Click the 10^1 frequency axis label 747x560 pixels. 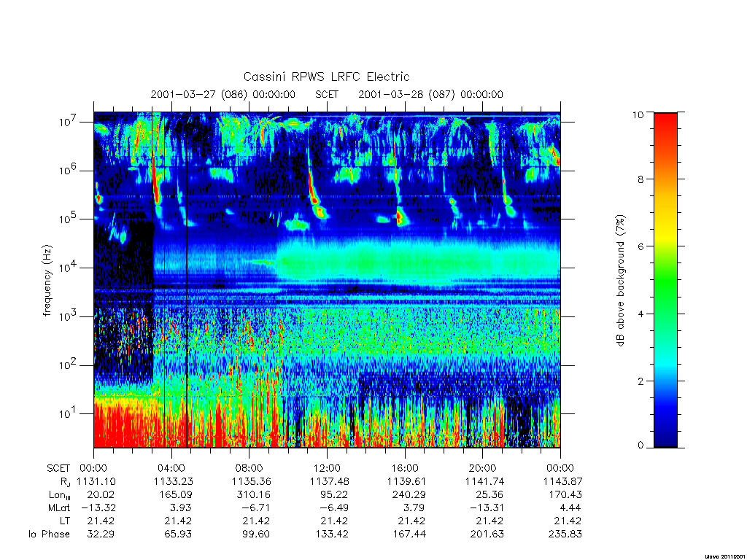pos(68,413)
